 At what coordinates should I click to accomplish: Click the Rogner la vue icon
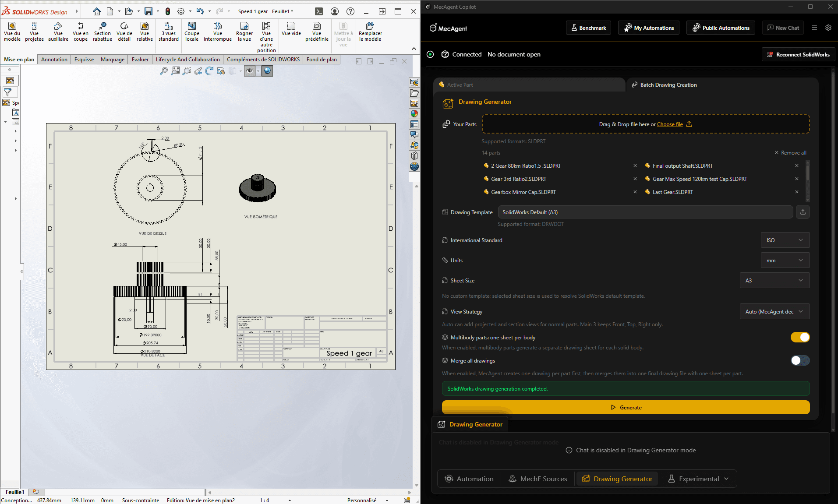pos(244,26)
